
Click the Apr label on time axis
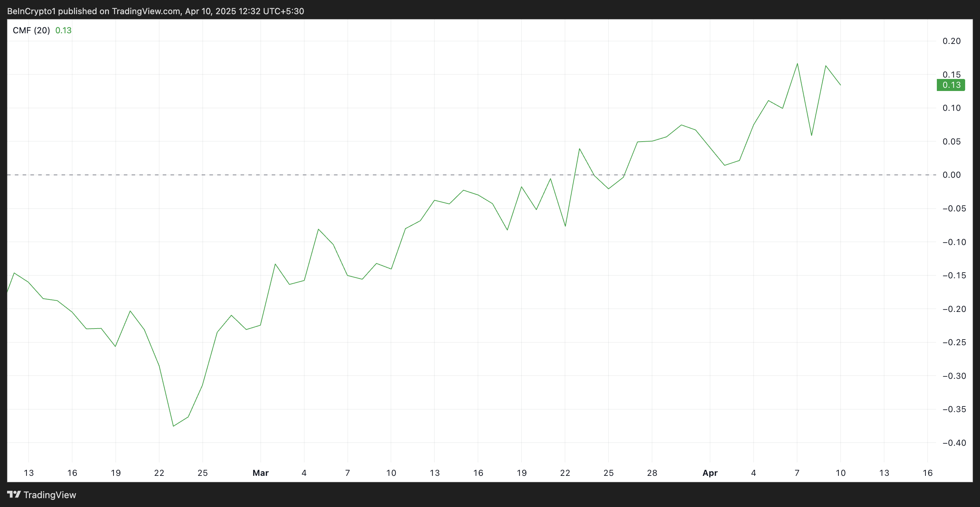point(710,473)
